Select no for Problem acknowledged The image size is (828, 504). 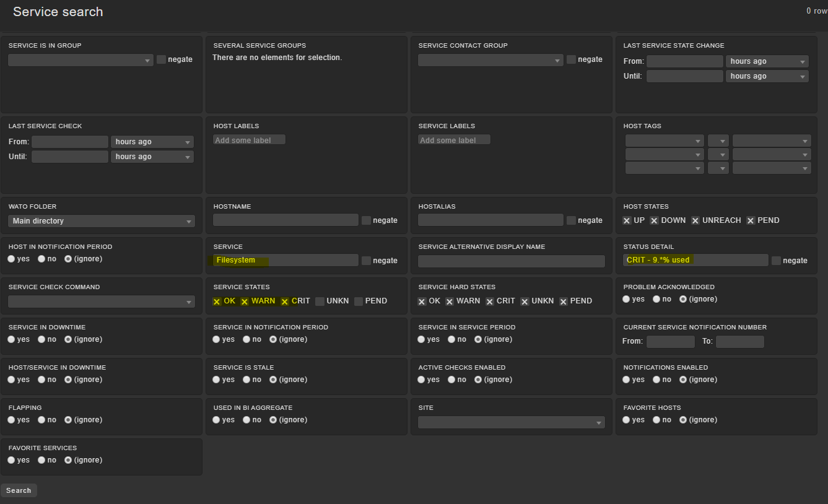coord(656,298)
